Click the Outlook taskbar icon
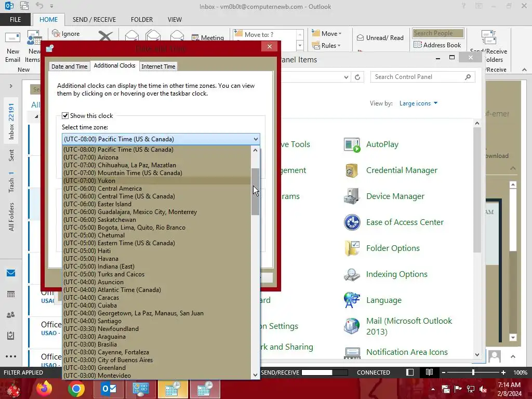 coord(109,389)
